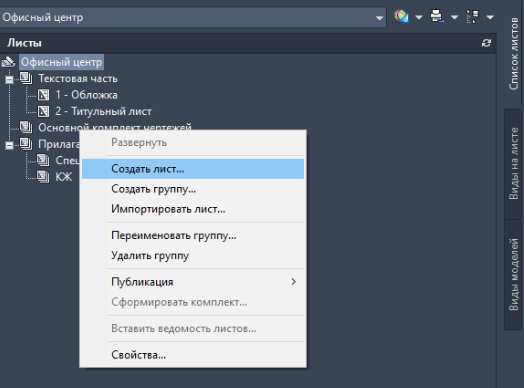The width and height of the screenshot is (524, 388).
Task: Click the sheet icon of 2 - Титульный лист
Action: point(43,111)
